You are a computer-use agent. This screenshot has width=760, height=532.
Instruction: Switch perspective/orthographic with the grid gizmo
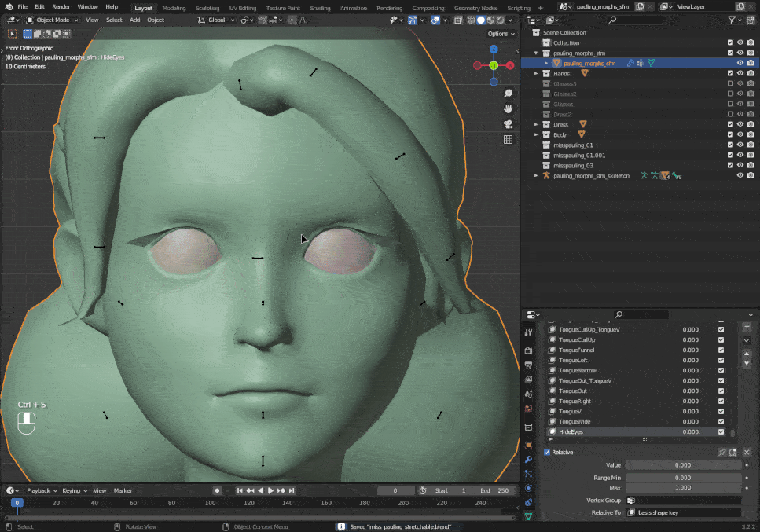pos(508,140)
